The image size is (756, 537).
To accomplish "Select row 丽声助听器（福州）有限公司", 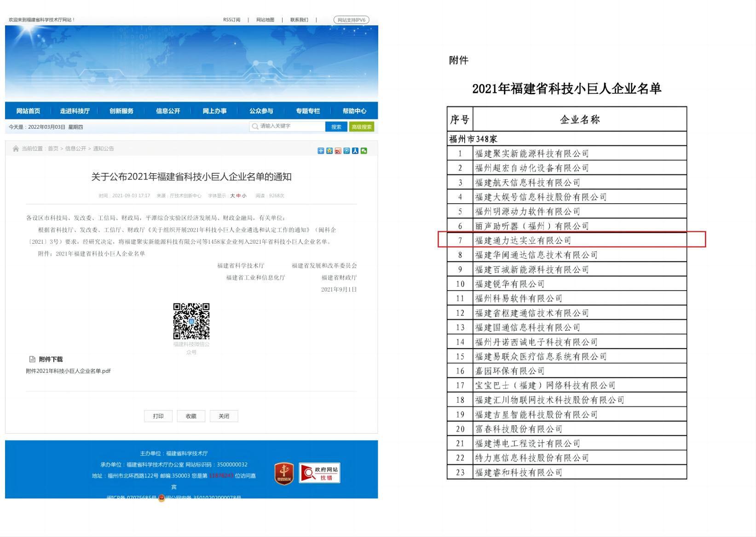I will tap(567, 226).
